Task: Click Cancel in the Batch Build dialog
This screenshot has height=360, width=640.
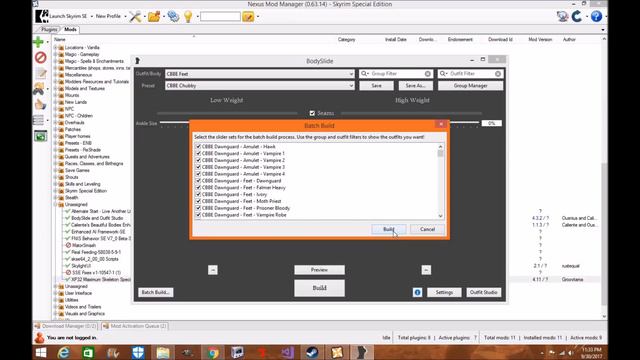Action: click(427, 229)
